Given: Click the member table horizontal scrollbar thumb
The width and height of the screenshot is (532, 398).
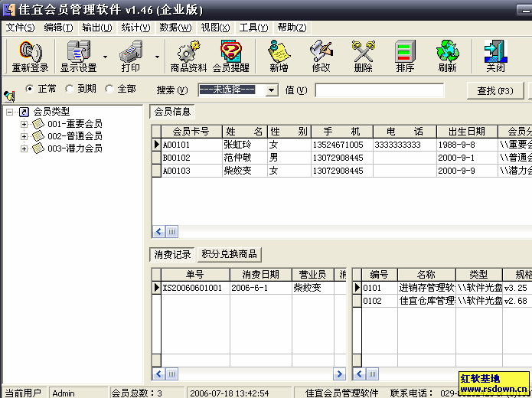Looking at the screenshot, I should pyautogui.click(x=172, y=232).
